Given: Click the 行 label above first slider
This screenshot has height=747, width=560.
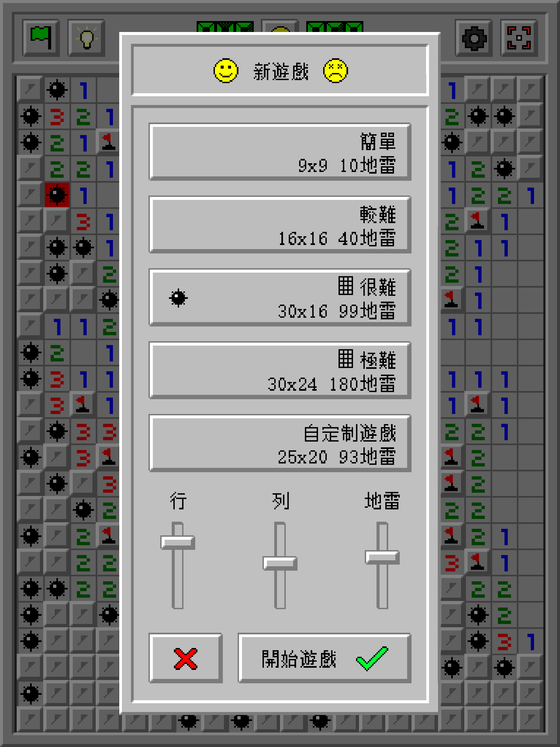Looking at the screenshot, I should pyautogui.click(x=178, y=500).
